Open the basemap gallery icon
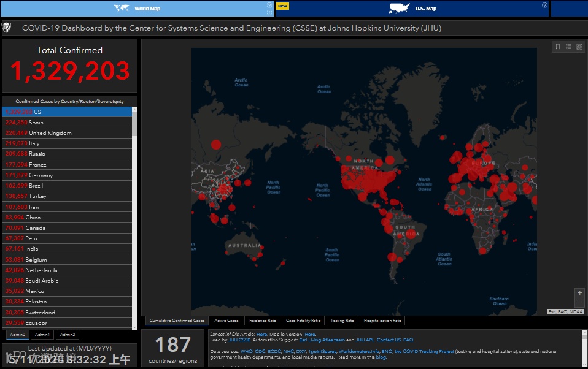 (x=579, y=47)
